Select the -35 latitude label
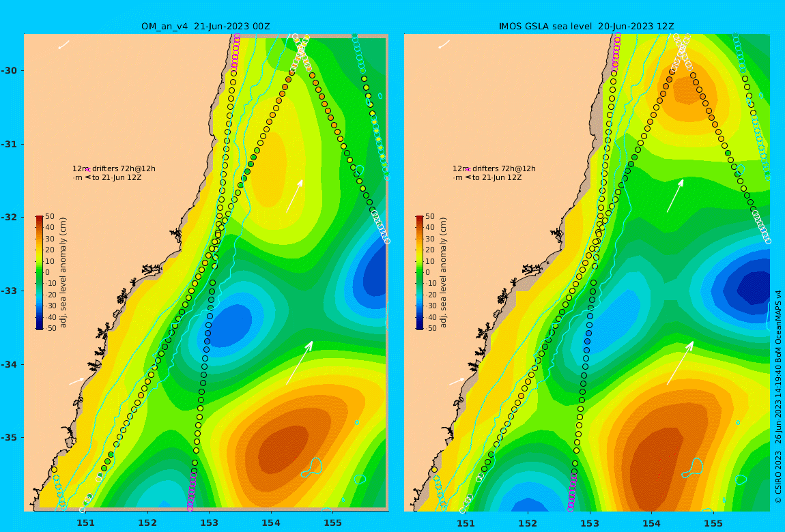Viewport: 785px width, 532px height. point(10,437)
